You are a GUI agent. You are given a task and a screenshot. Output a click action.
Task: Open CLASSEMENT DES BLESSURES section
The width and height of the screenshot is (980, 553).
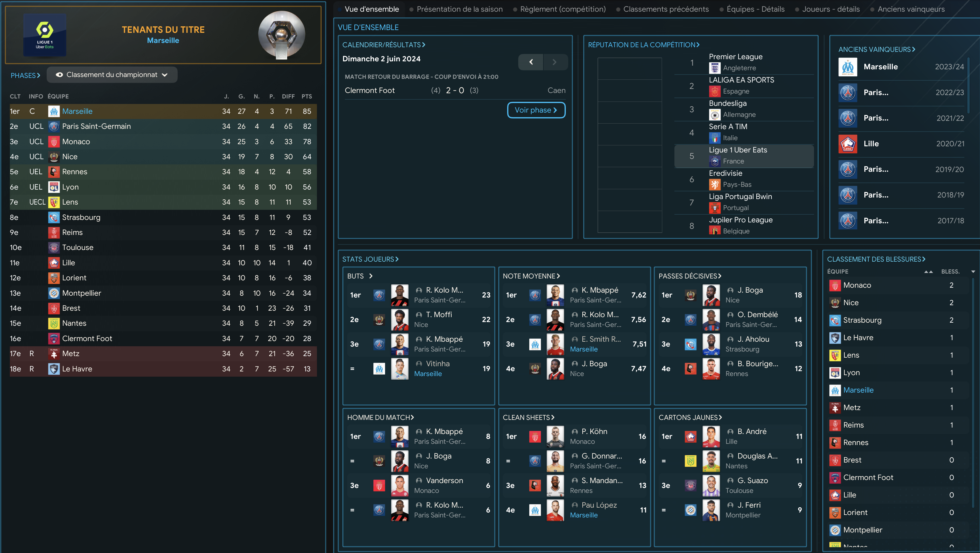point(876,259)
